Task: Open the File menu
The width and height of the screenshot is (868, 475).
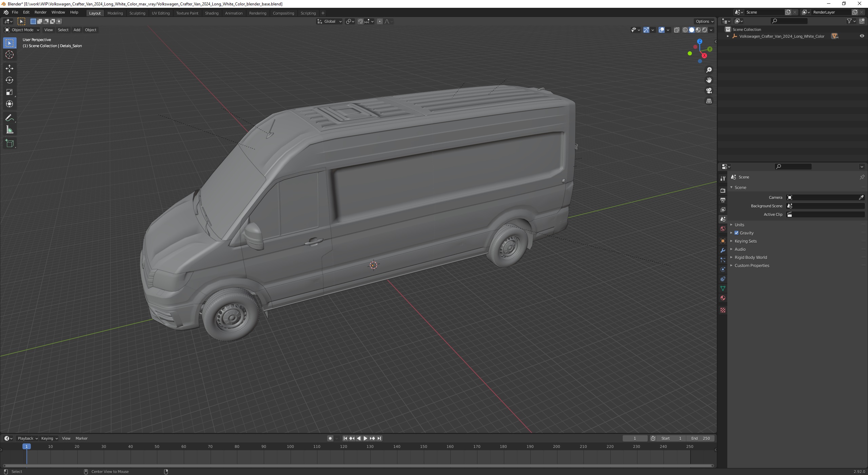Action: pos(15,12)
